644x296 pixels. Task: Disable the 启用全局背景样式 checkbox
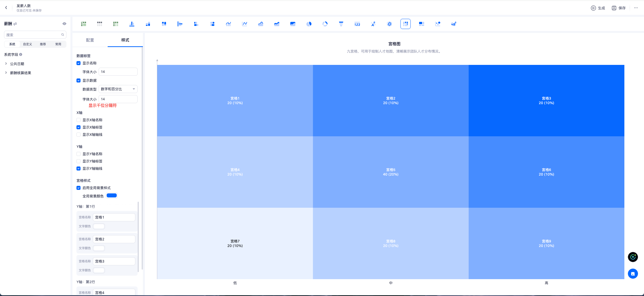[78, 188]
